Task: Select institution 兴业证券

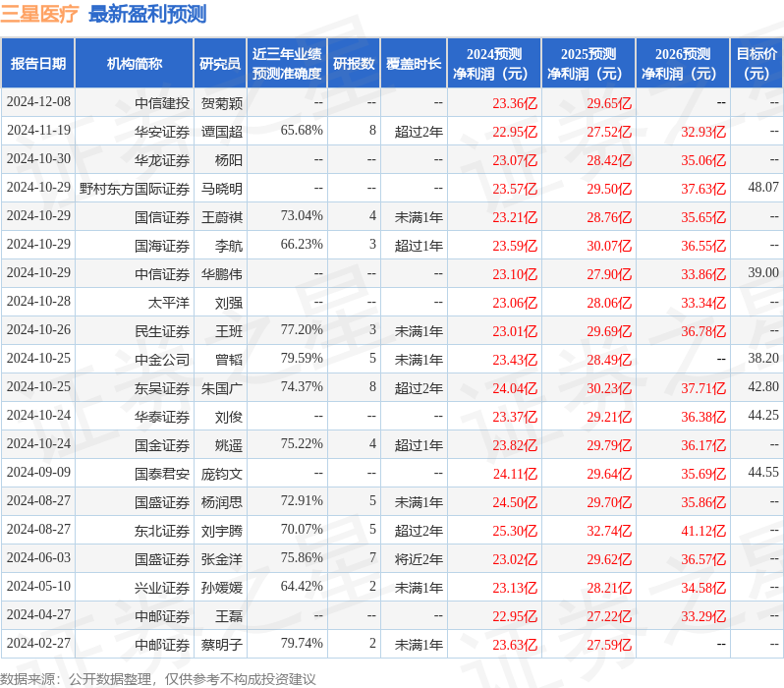Action: (x=162, y=588)
